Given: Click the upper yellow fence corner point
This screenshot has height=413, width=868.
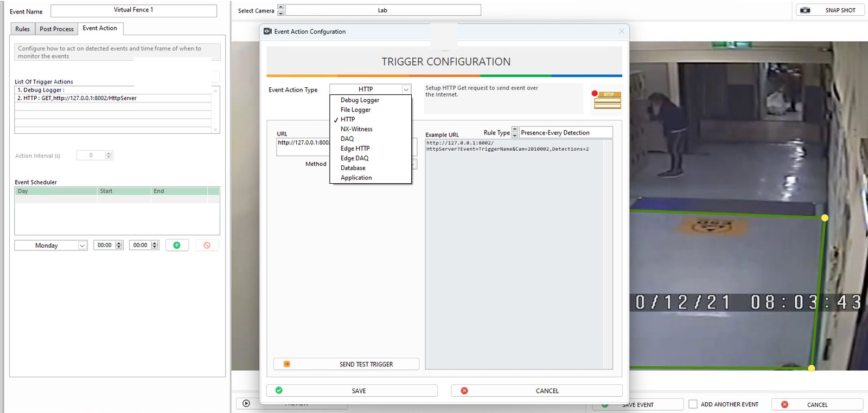Looking at the screenshot, I should (825, 218).
